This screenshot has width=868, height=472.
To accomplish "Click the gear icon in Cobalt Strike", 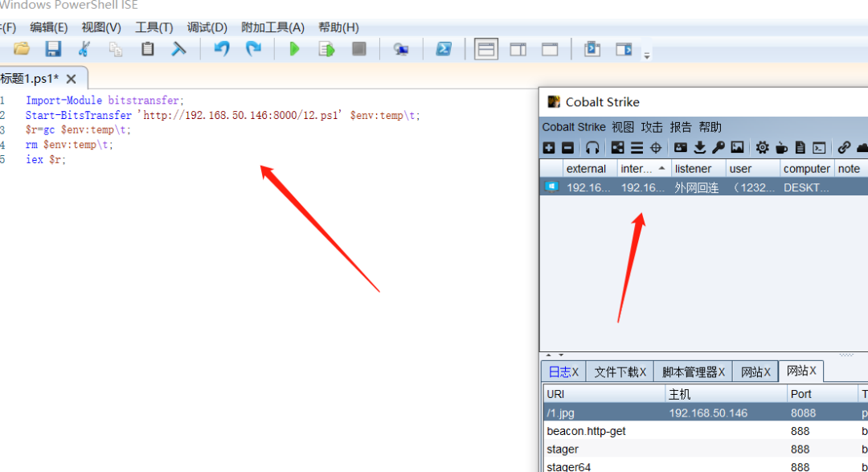I will pos(762,147).
